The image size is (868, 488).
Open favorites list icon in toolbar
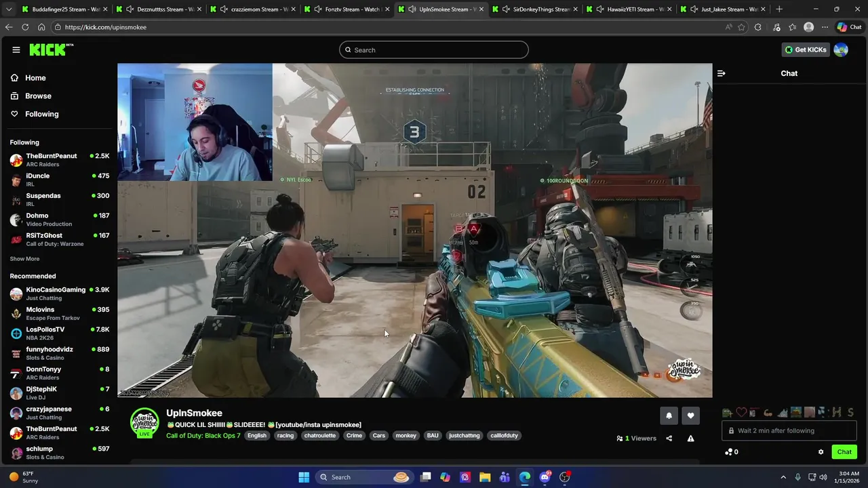click(792, 27)
